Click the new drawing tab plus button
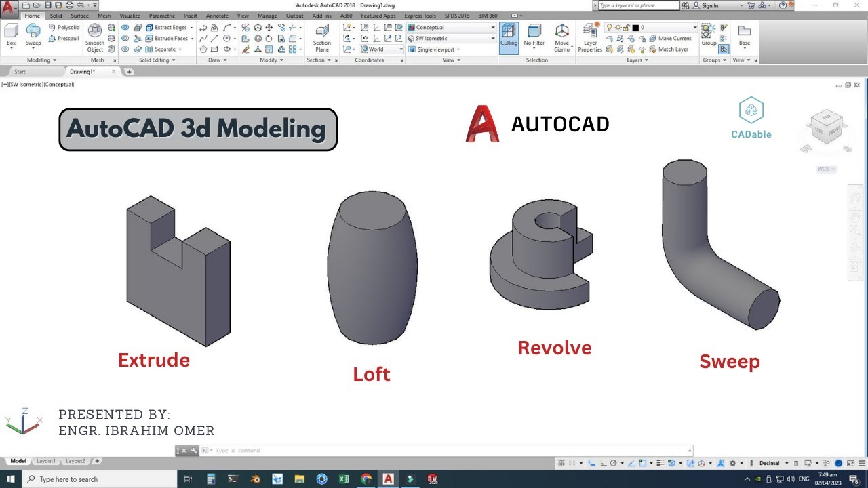Screen dimensions: 868x488 (x=129, y=72)
